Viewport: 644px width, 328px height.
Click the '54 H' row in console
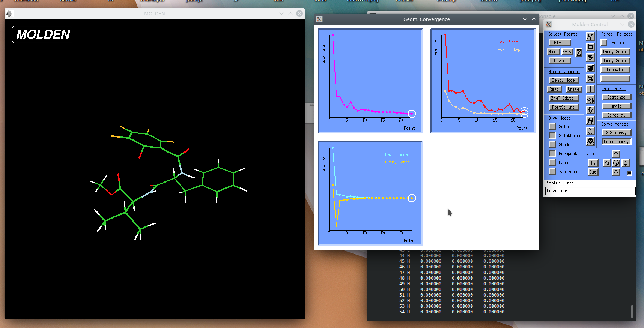point(451,312)
